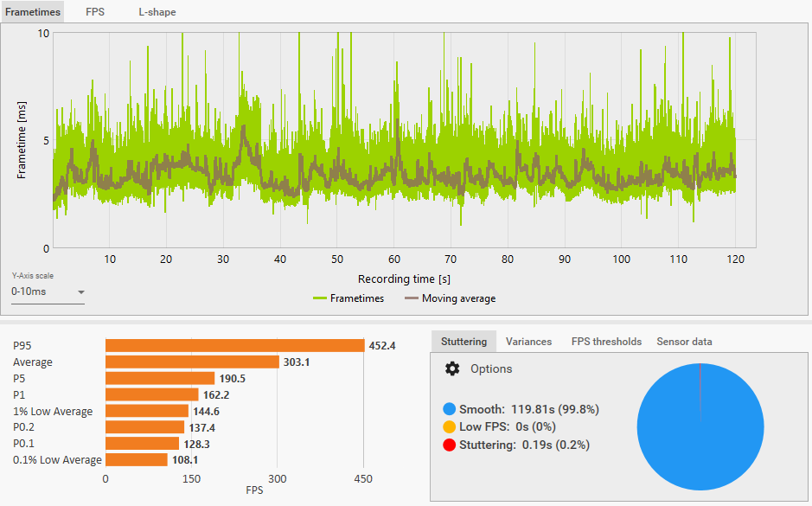
Task: Click the 108.1 value label
Action: [x=185, y=460]
